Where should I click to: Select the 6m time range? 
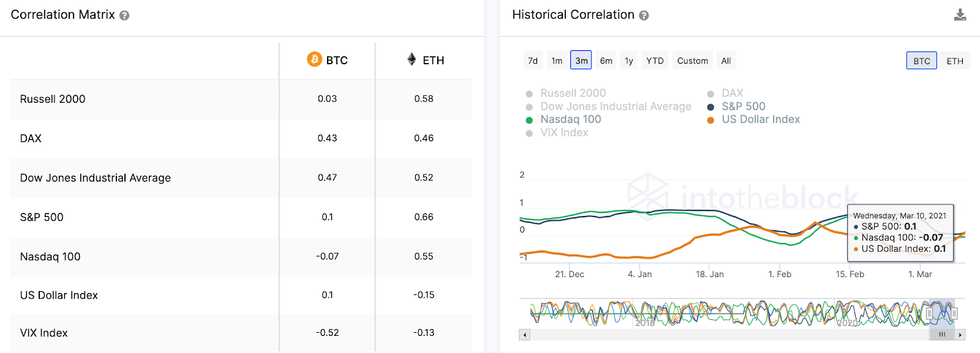[x=606, y=61]
